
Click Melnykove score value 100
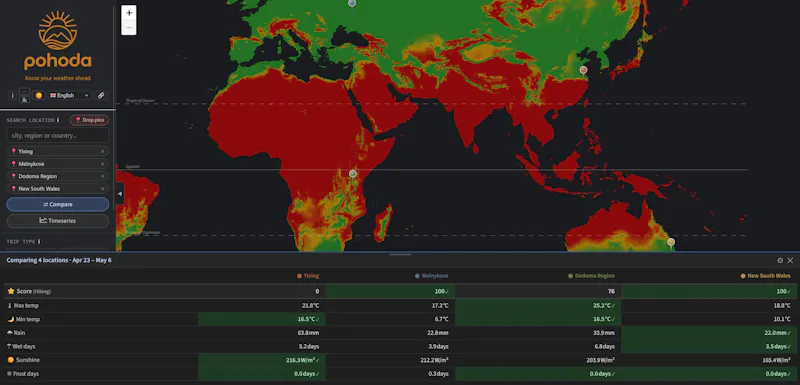pos(443,292)
